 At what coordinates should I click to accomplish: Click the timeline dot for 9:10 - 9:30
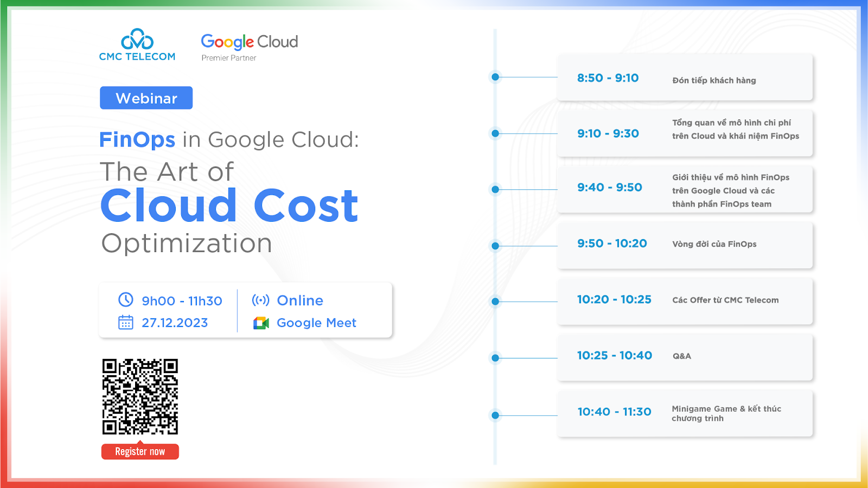pyautogui.click(x=495, y=133)
